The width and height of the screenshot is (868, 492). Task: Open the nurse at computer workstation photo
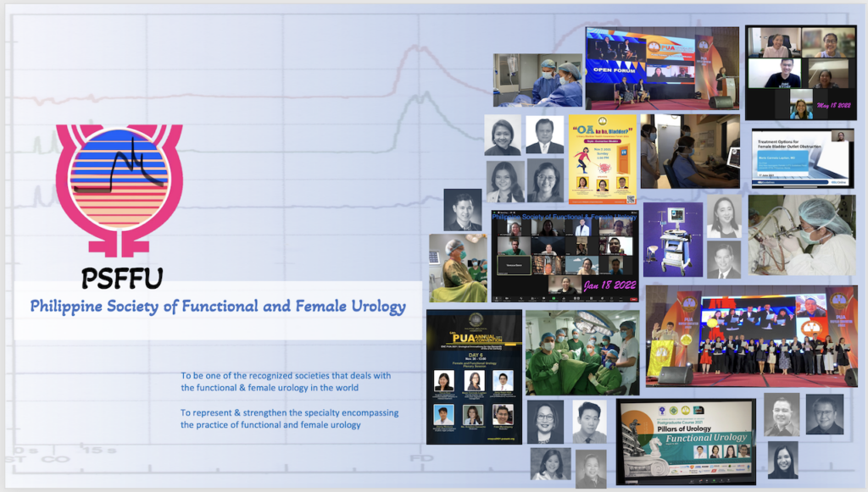[690, 152]
